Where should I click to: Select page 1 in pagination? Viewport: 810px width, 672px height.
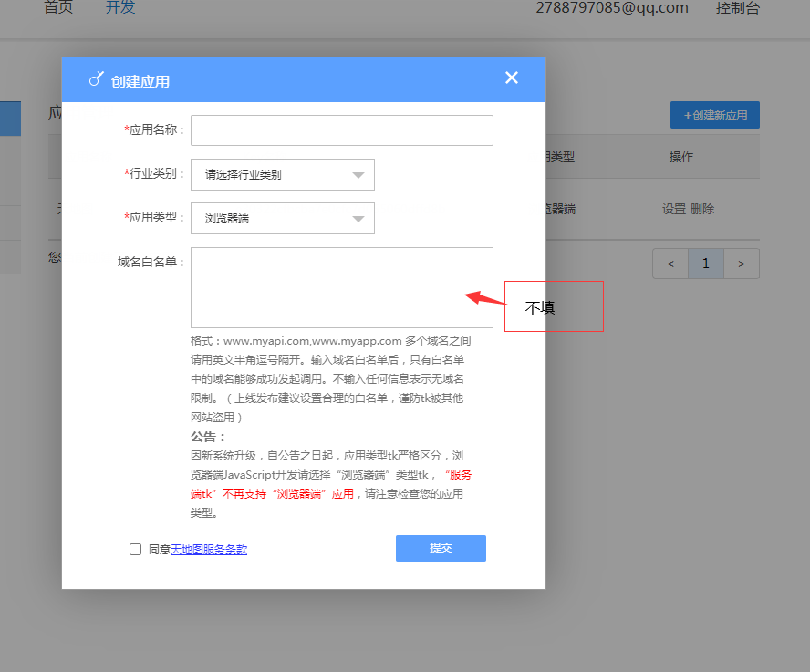coord(706,264)
